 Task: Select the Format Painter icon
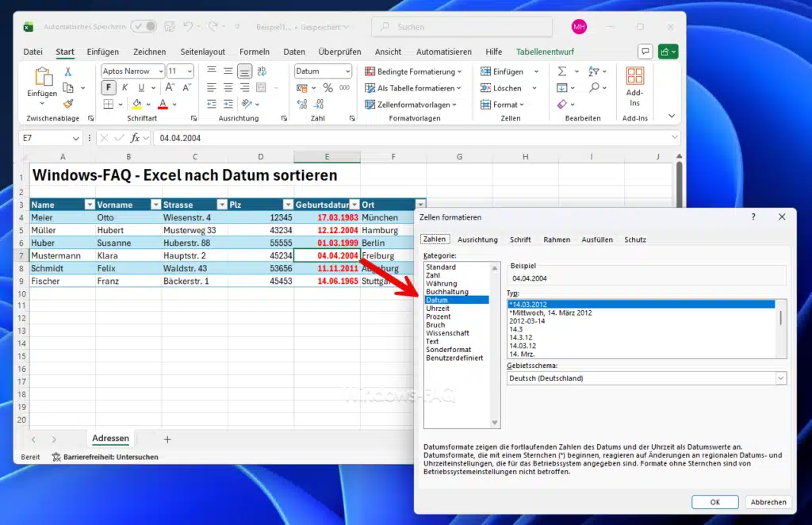coord(70,102)
